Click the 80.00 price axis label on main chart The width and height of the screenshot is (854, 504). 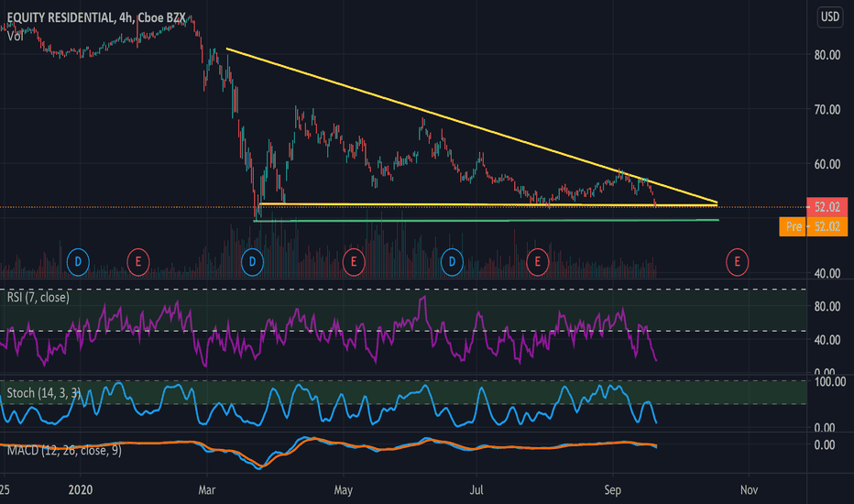pos(827,55)
